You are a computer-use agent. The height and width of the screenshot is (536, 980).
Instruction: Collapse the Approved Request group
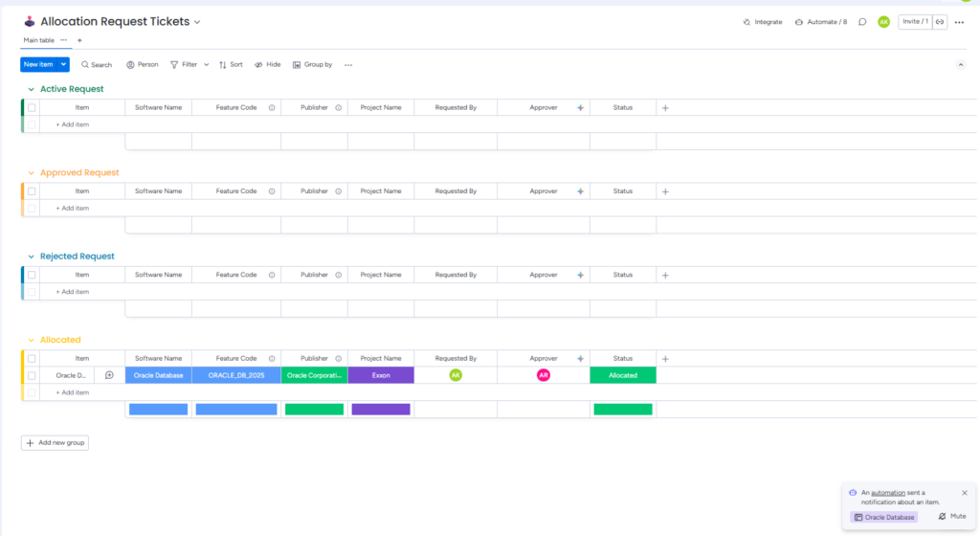[31, 173]
